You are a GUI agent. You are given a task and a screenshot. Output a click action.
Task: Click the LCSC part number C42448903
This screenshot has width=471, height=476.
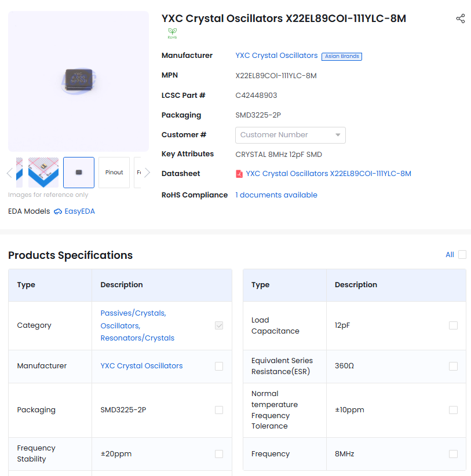point(256,96)
